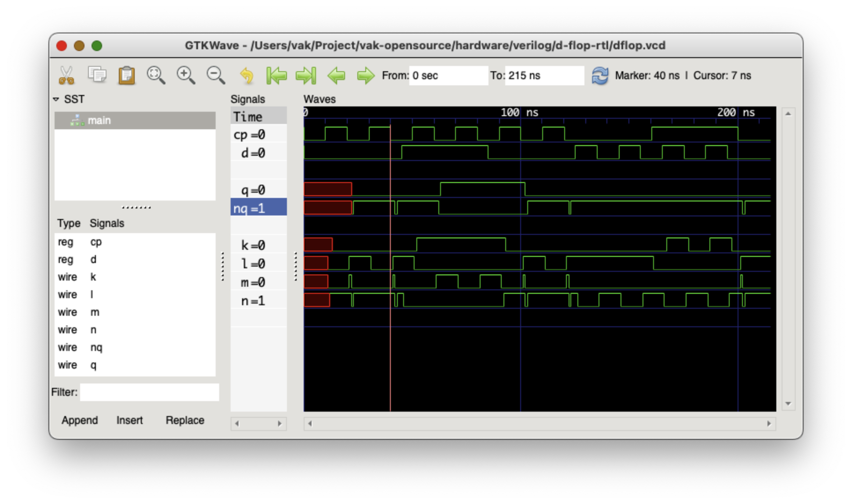Click the Zoom Fit magnifier icon
Viewport: 852px width, 504px height.
click(156, 75)
